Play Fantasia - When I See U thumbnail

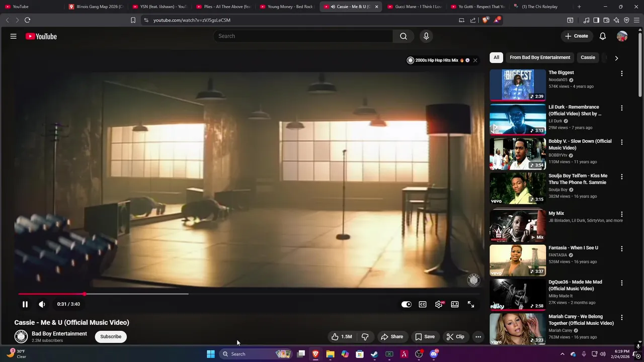pos(518,260)
